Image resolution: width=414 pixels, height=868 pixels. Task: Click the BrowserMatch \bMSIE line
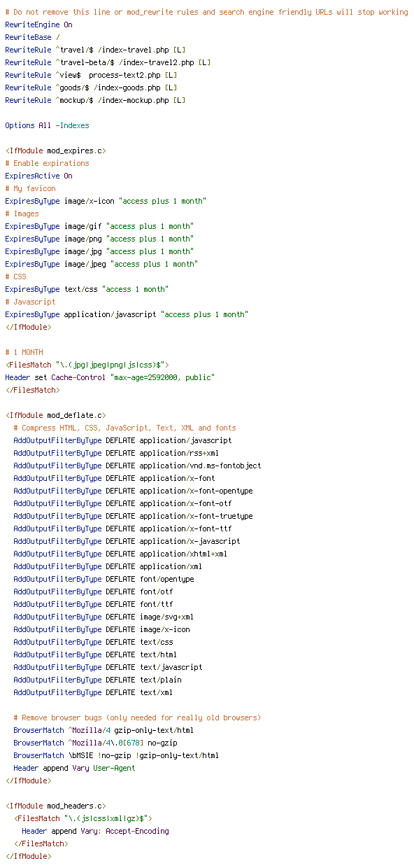116,755
